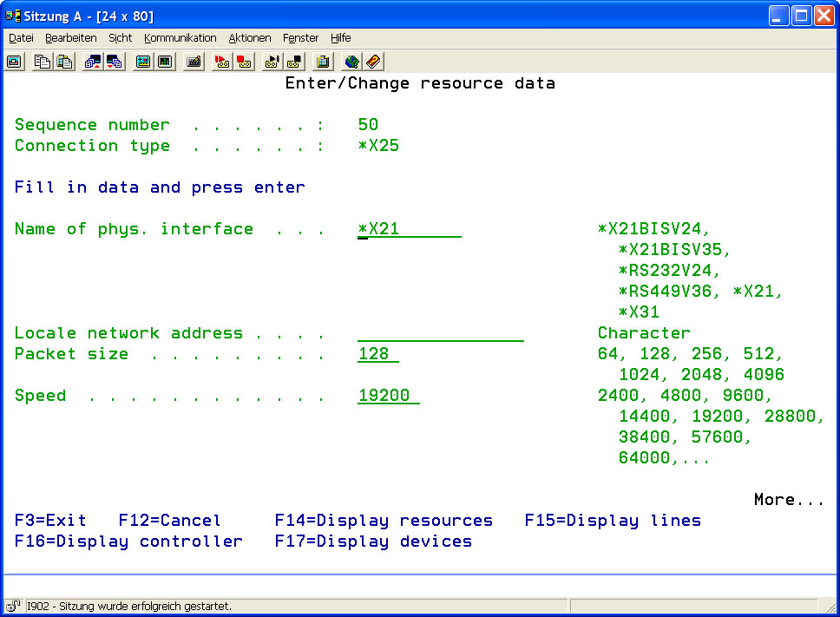
Task: Click the Copy icon in toolbar
Action: [42, 62]
